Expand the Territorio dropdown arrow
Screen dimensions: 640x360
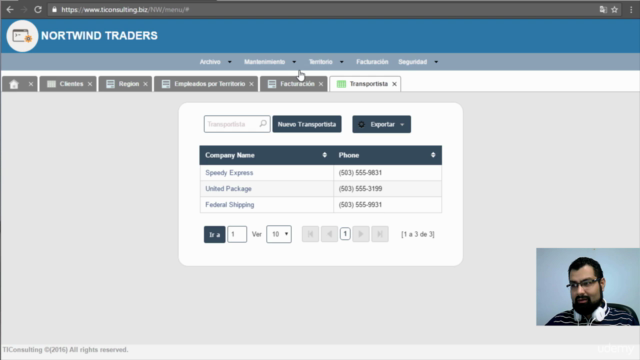342,62
